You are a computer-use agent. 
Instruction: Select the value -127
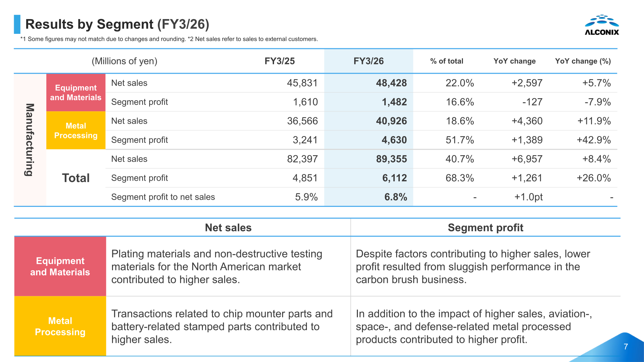pos(532,102)
